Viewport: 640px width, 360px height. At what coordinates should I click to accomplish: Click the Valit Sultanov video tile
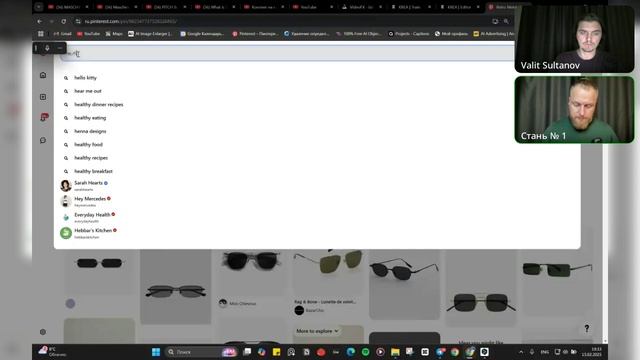pos(574,39)
